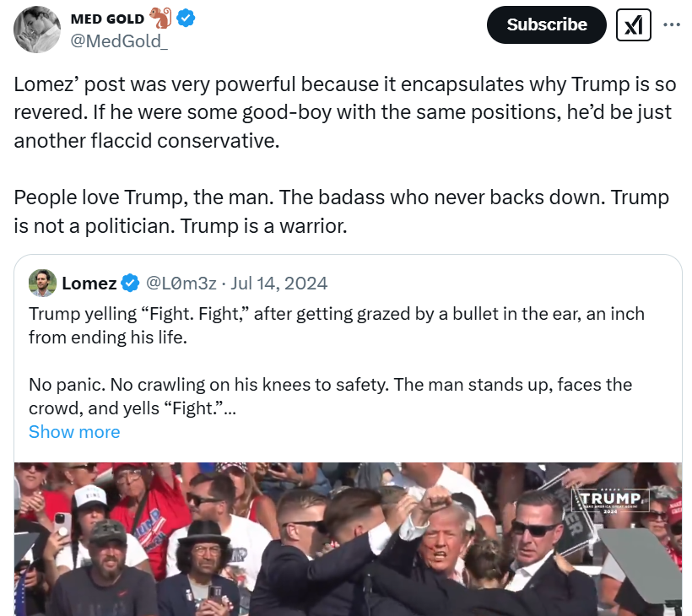
Task: Click MED GOLD's blue verified badge
Action: [184, 17]
